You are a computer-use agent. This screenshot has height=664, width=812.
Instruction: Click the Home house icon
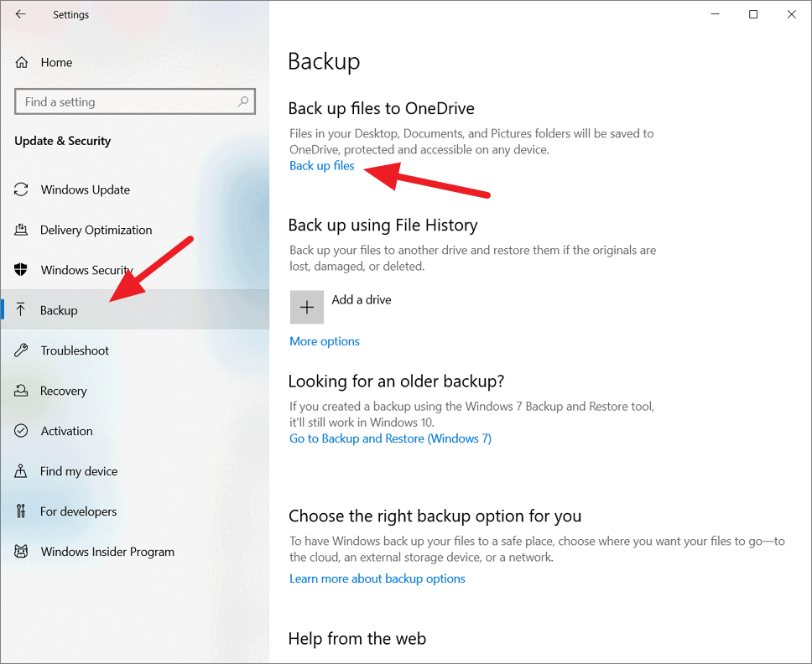click(21, 63)
